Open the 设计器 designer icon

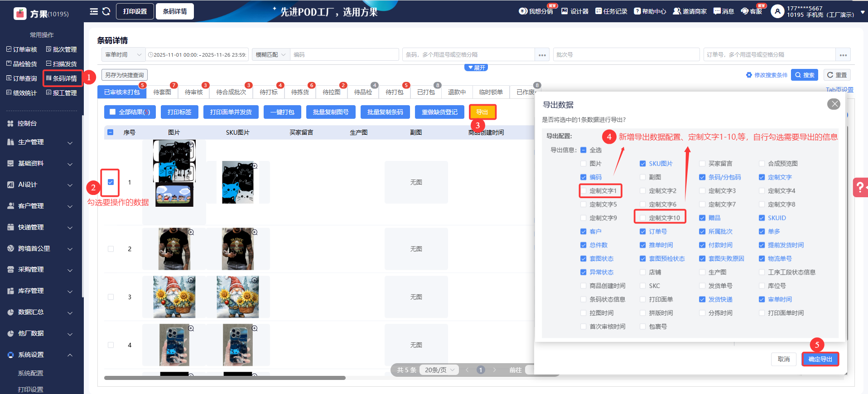[564, 11]
